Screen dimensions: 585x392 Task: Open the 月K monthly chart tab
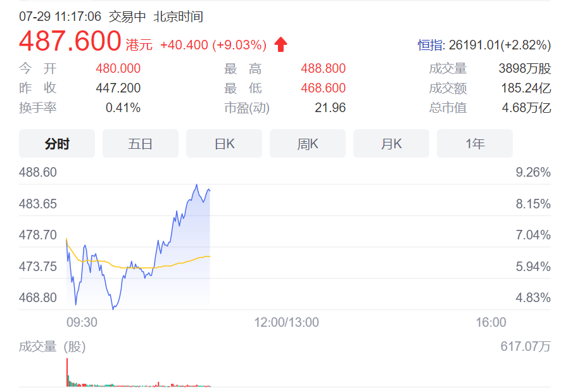(391, 144)
